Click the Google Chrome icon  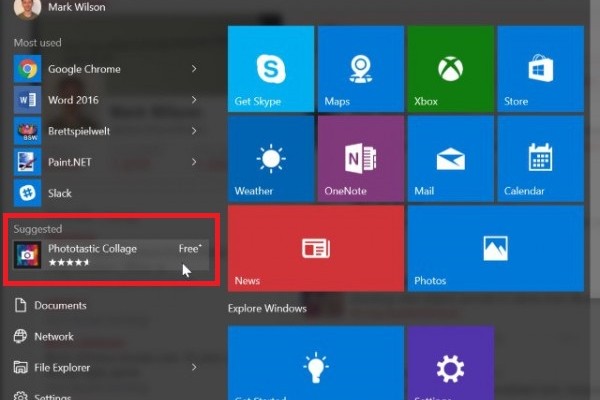[28, 69]
